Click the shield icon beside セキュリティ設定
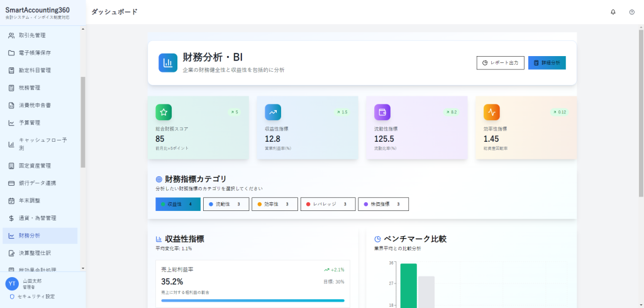Image resolution: width=644 pixels, height=308 pixels. pos(11,297)
